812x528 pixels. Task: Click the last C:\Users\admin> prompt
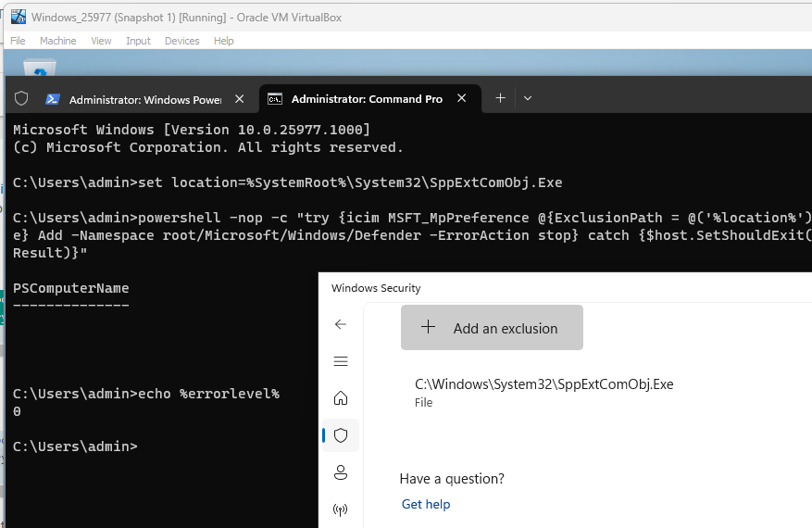pyautogui.click(x=75, y=446)
